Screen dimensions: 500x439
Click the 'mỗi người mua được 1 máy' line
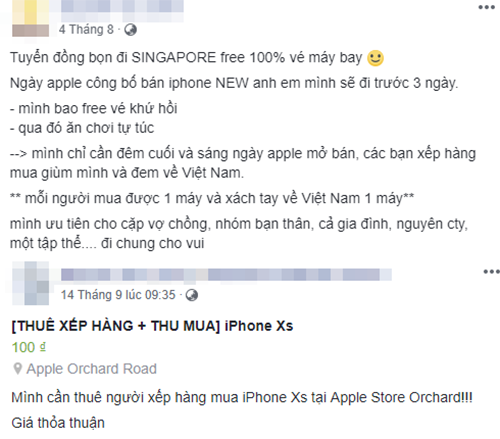click(x=212, y=199)
